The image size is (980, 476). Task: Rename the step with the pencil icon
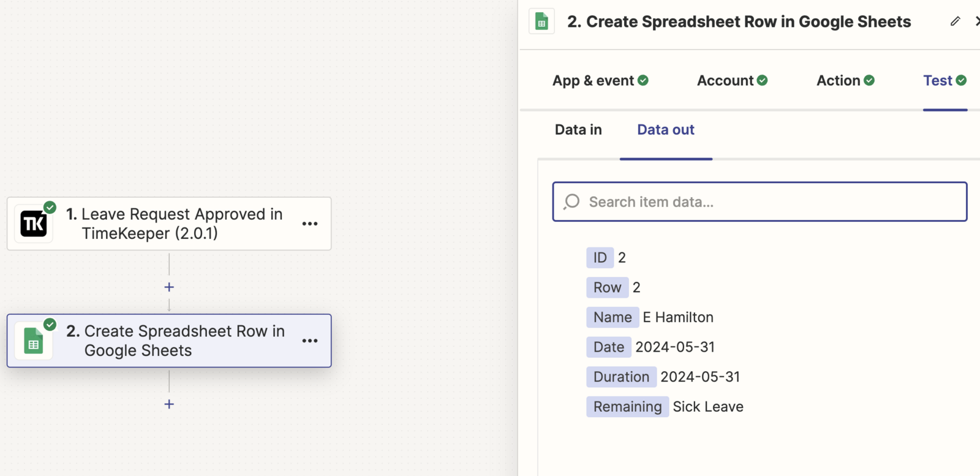(956, 21)
